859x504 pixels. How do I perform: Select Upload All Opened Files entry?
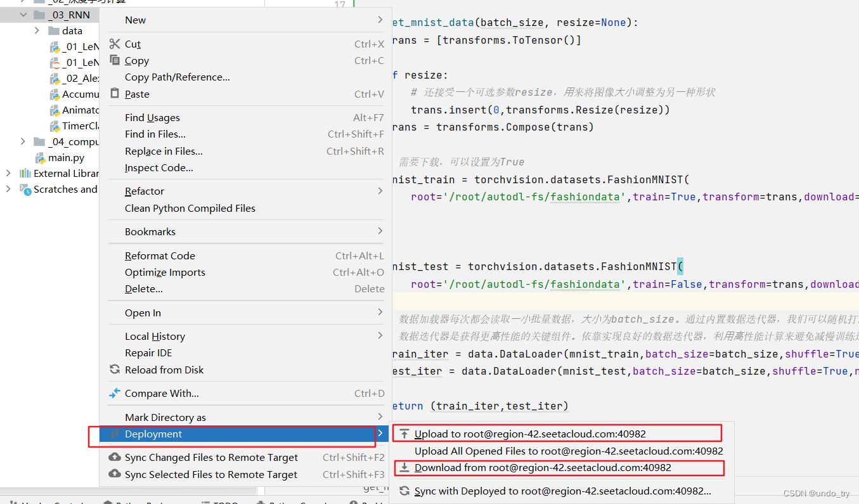[x=561, y=451]
